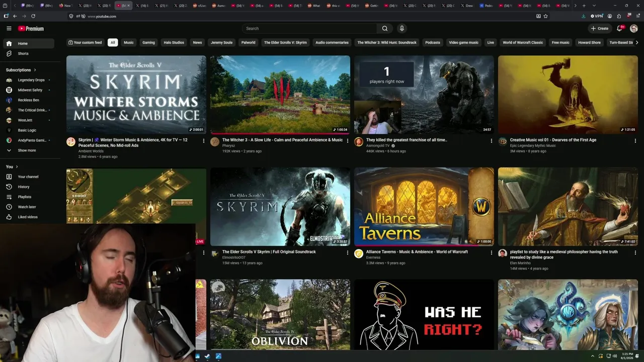Open the account avatar menu
Viewport: 644px width, 362px height.
coord(633,29)
